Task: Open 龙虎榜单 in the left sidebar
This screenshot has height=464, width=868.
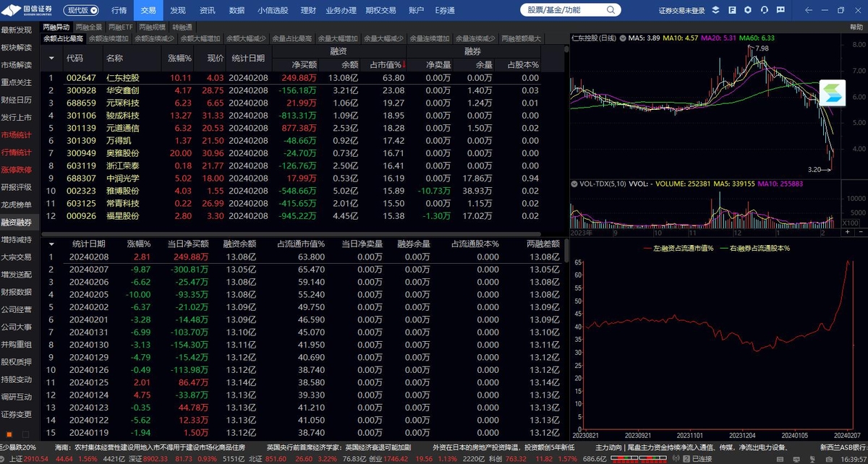Action: (x=16, y=205)
